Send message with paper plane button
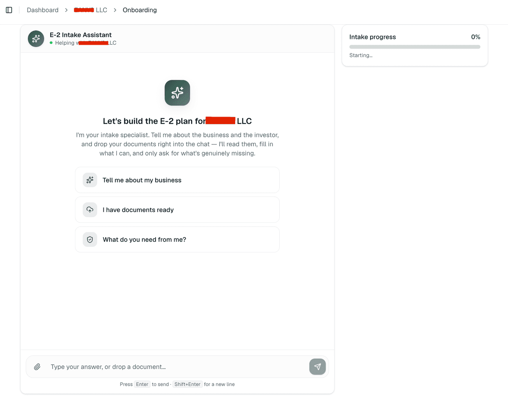 click(x=318, y=367)
